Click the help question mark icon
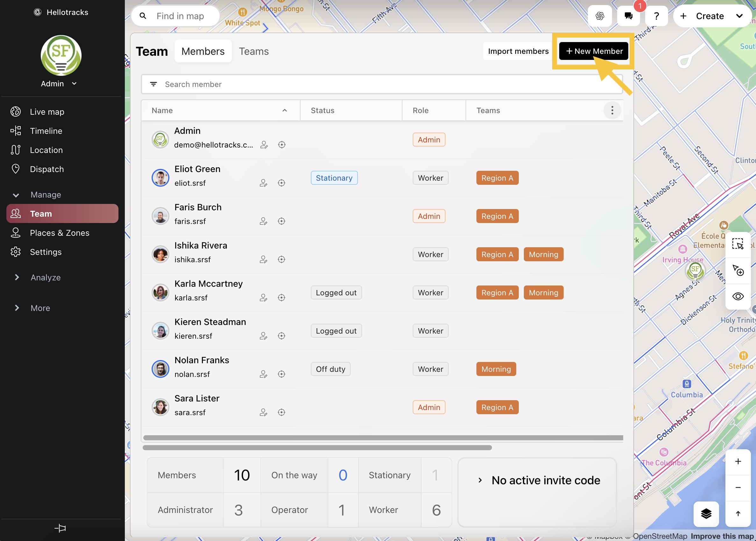Screen dimensions: 756x541 [x=656, y=16]
